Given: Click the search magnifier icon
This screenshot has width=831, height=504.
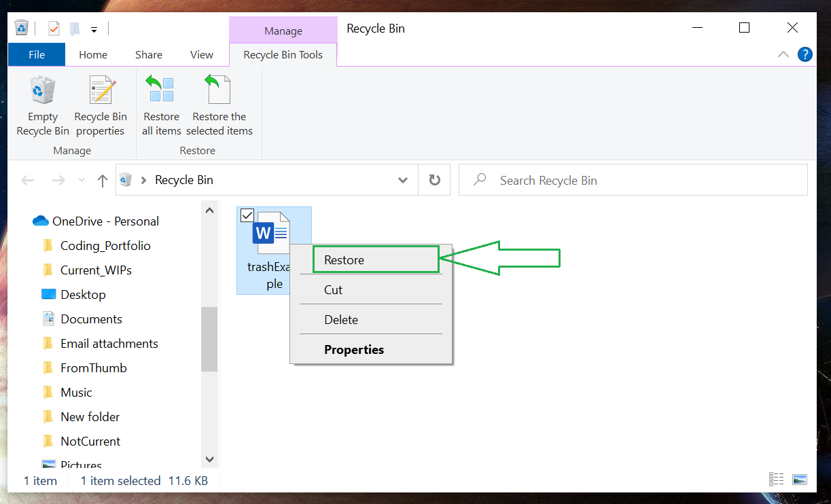Looking at the screenshot, I should click(480, 179).
